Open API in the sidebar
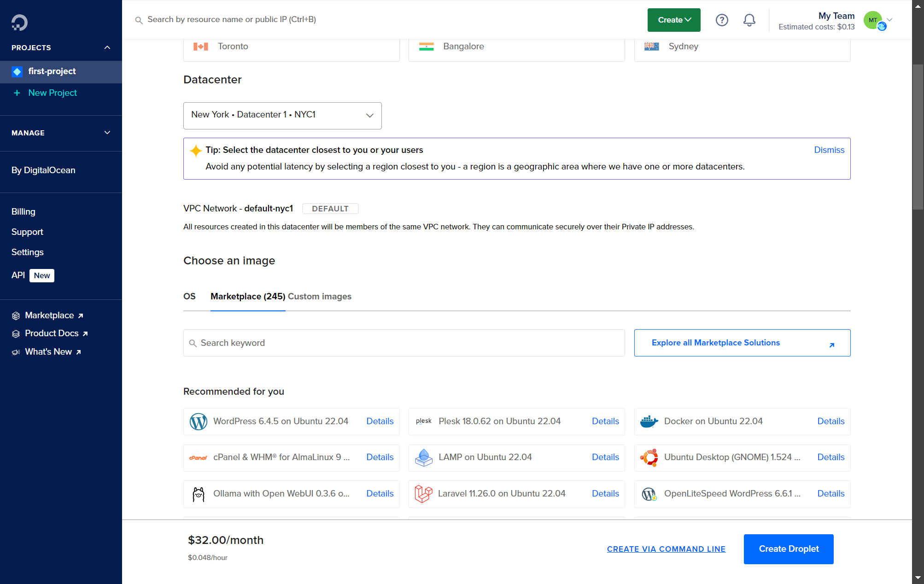This screenshot has width=924, height=584. click(18, 275)
